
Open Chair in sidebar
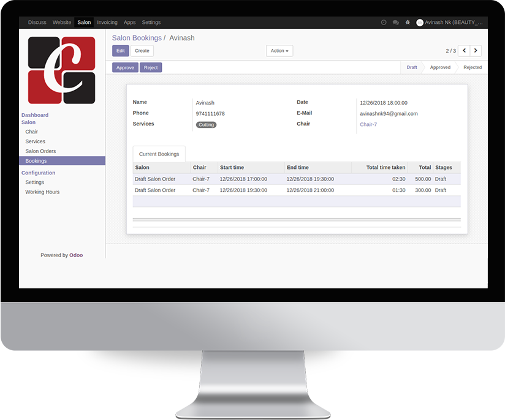coord(32,132)
